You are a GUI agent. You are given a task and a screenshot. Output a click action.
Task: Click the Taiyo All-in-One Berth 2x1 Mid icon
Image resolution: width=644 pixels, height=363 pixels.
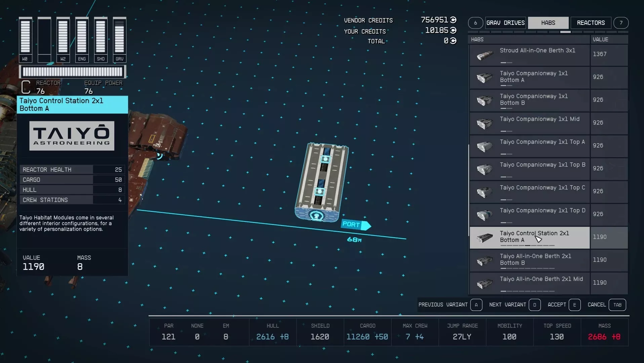coord(485,284)
